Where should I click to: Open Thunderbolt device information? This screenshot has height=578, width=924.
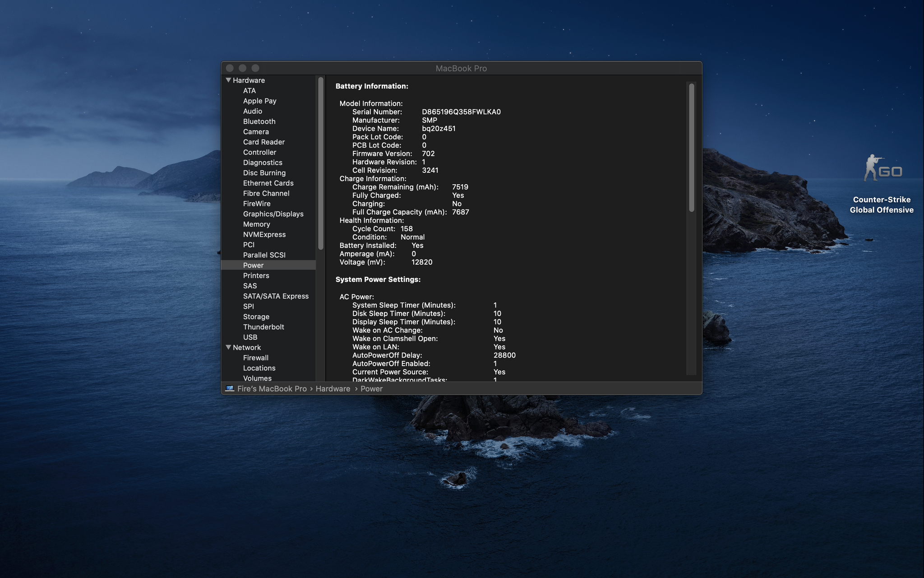[263, 327]
